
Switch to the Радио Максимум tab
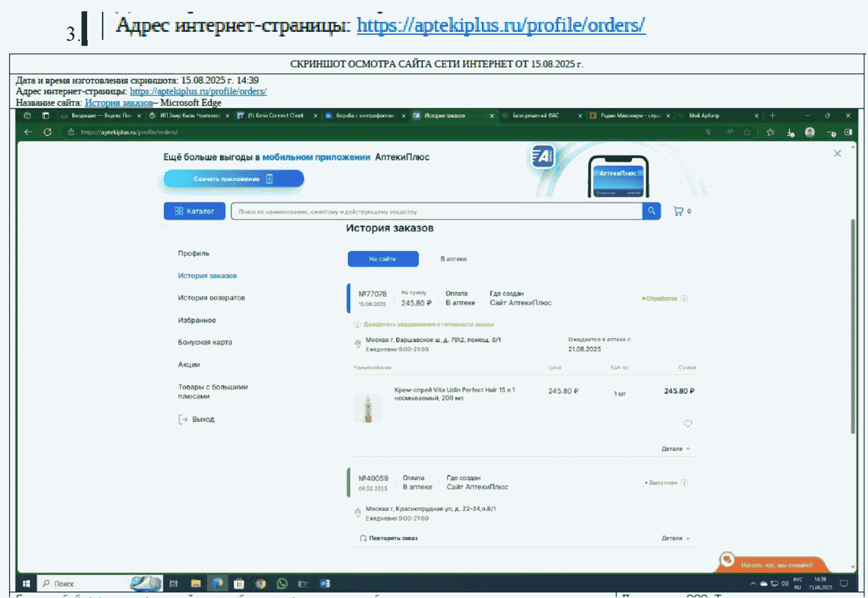tap(630, 116)
